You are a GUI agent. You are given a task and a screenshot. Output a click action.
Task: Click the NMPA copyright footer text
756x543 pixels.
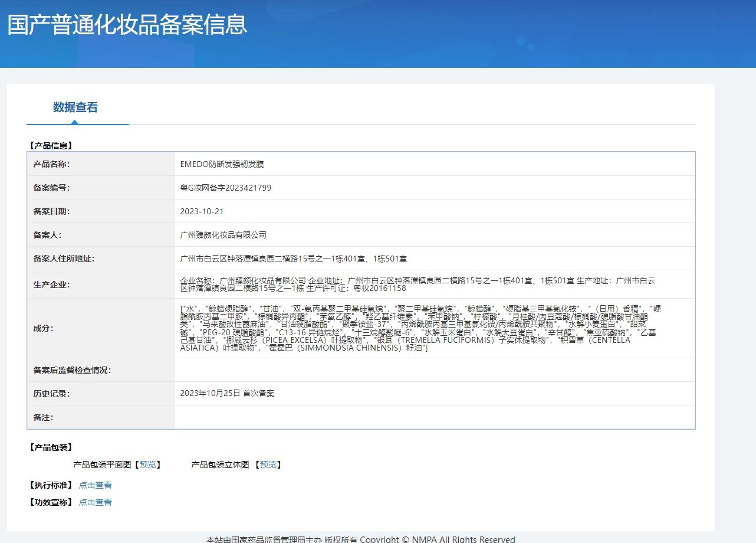tap(360, 538)
